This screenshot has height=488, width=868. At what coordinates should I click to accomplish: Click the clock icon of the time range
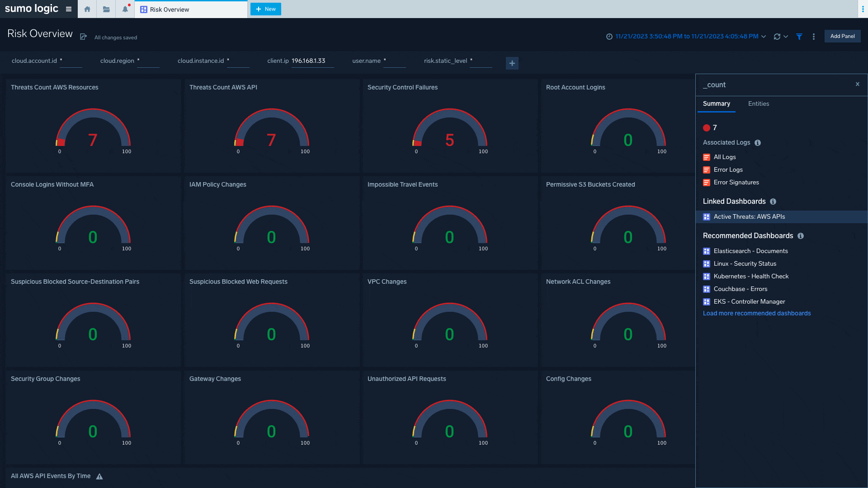coord(609,37)
